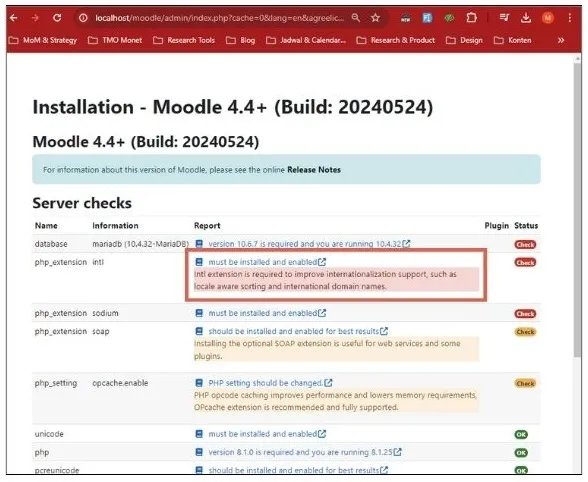Open 'PHP setting should be changed' link

pos(270,383)
